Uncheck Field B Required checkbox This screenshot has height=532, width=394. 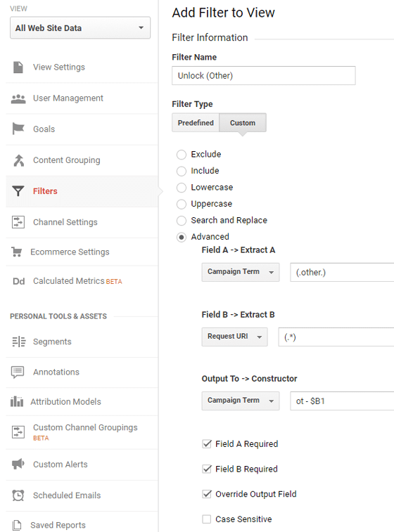207,469
